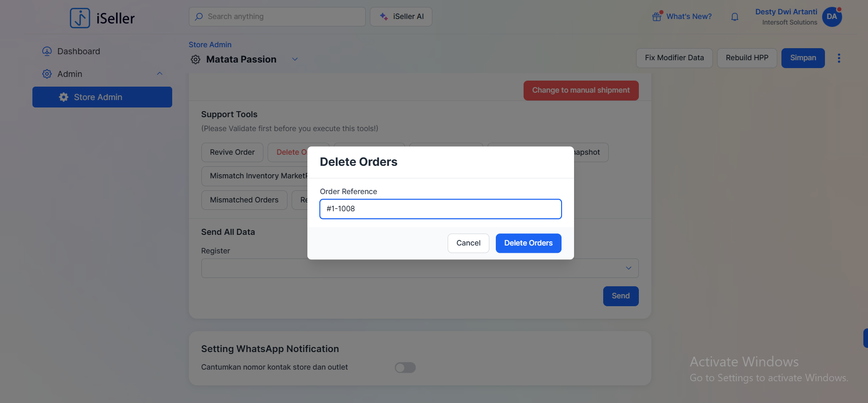Image resolution: width=868 pixels, height=403 pixels.
Task: Open the notifications bell
Action: click(x=735, y=17)
